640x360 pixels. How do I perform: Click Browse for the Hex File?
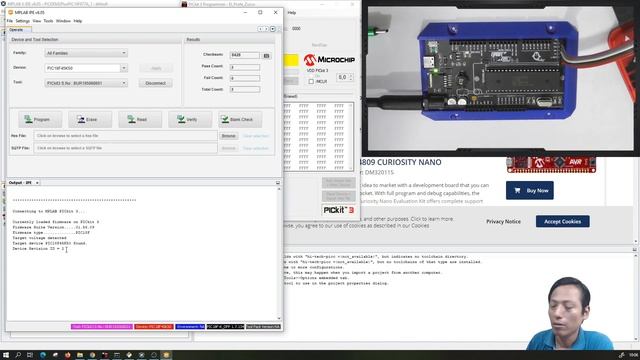click(x=229, y=136)
